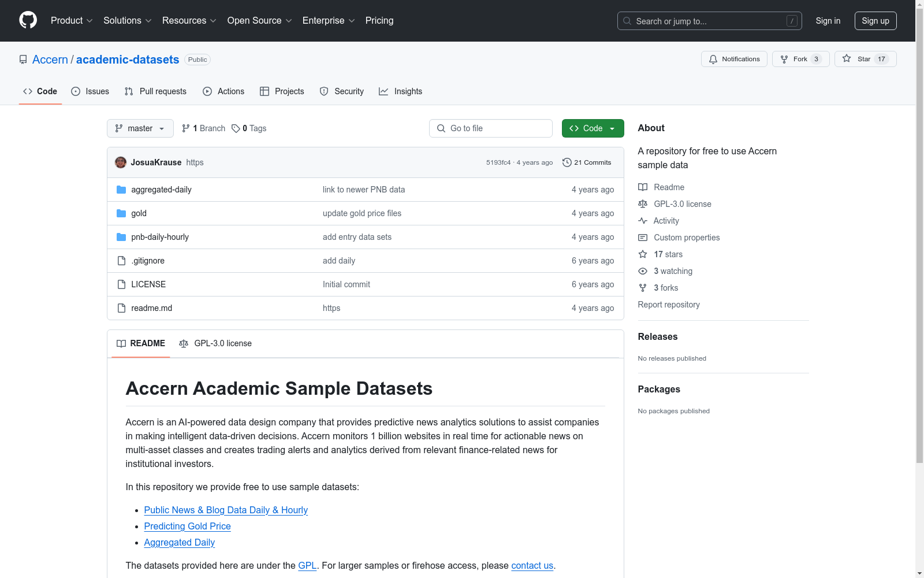
Task: Click the Readme book icon in About
Action: click(643, 187)
